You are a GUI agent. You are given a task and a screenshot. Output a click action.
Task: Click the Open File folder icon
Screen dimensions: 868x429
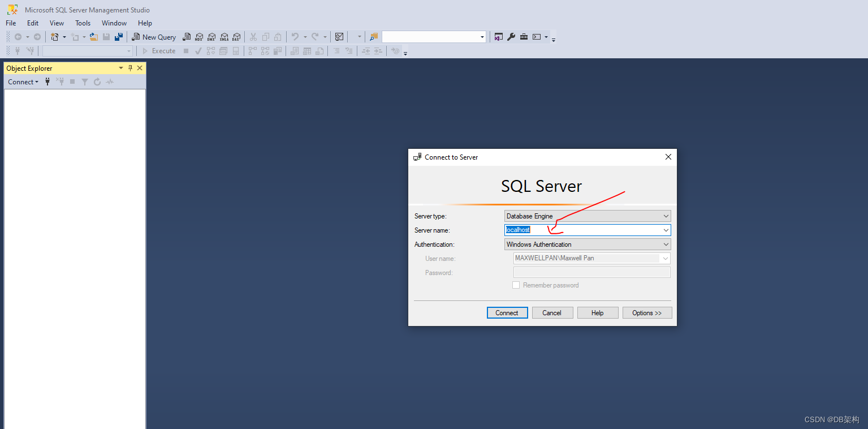tap(94, 37)
